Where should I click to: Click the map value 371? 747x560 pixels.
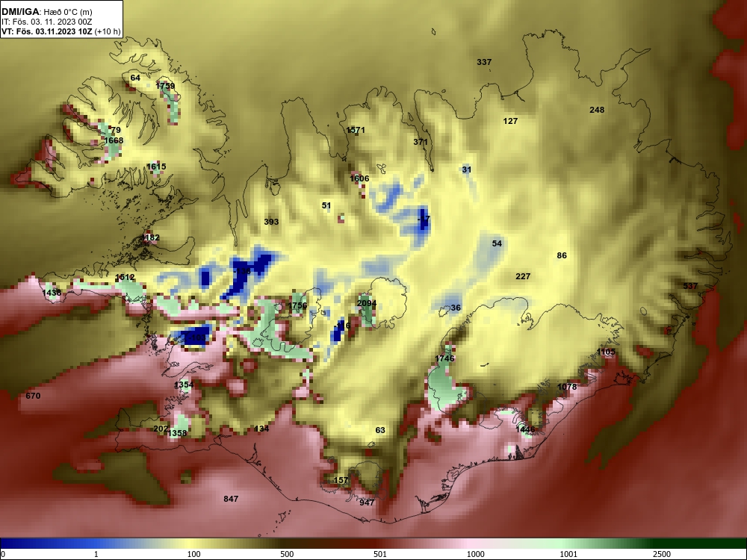point(421,142)
